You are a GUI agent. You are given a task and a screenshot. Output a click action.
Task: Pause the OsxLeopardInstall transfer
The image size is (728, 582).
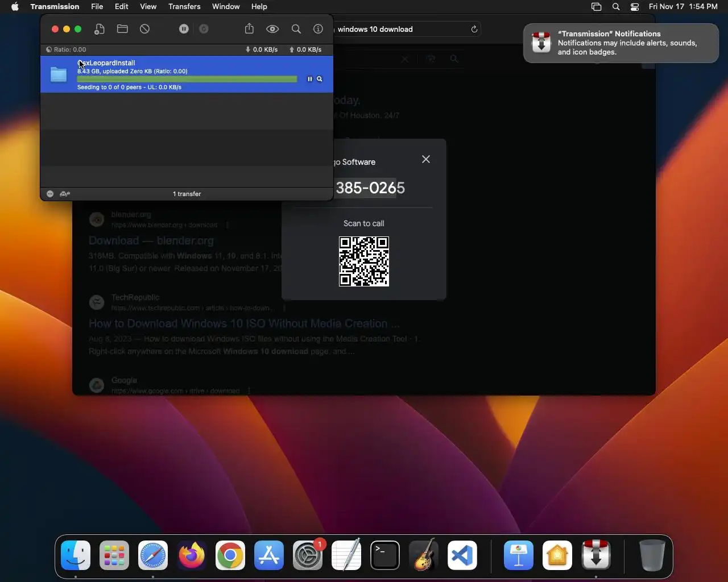(x=310, y=79)
